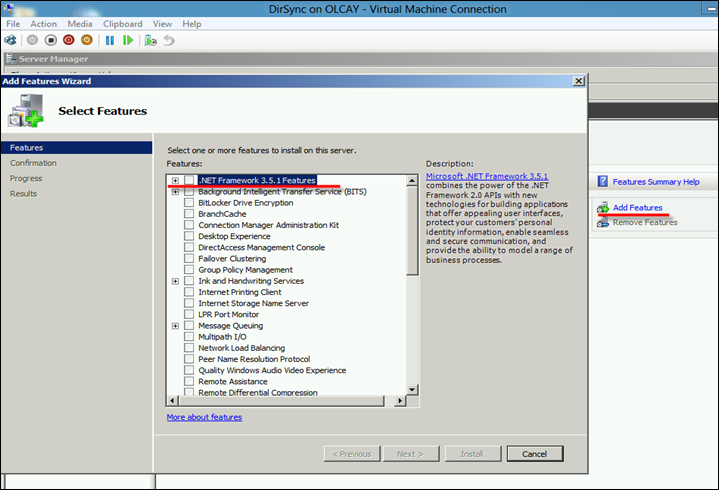This screenshot has width=719, height=490.
Task: Check Background Intelligent Transfer Service checkbox
Action: point(189,192)
